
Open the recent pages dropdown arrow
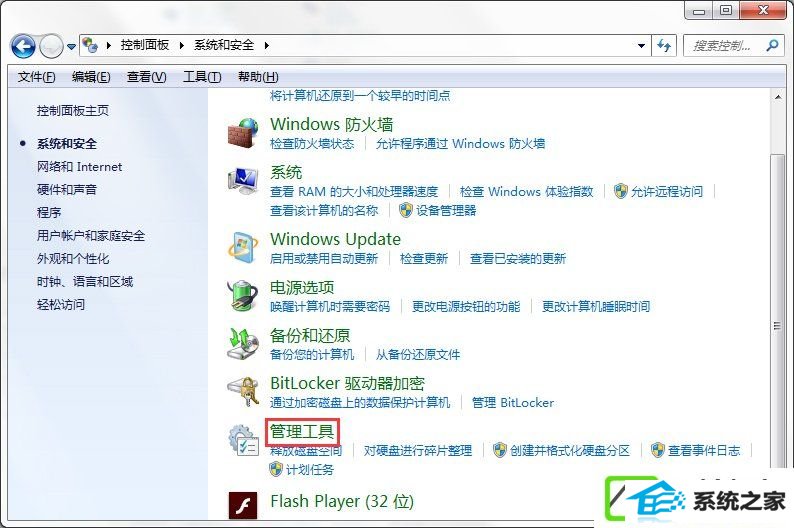click(71, 47)
